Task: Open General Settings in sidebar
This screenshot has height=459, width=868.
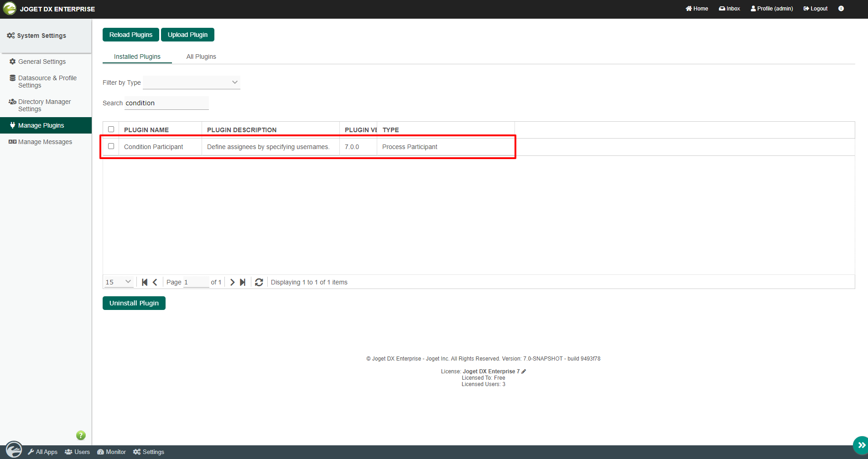Action: 42,62
